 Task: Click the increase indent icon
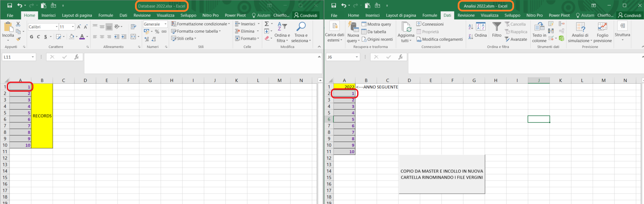pyautogui.click(x=124, y=37)
